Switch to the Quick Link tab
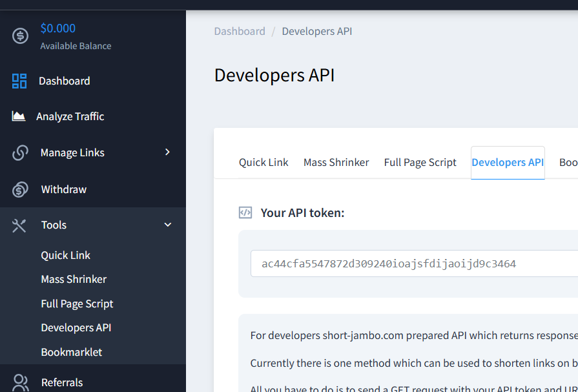 [263, 163]
